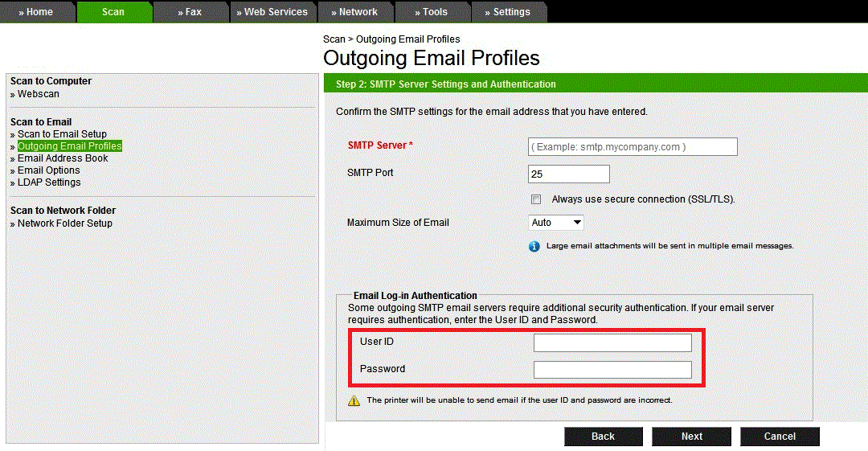Select the Network tab
The height and width of the screenshot is (451, 868).
point(354,12)
